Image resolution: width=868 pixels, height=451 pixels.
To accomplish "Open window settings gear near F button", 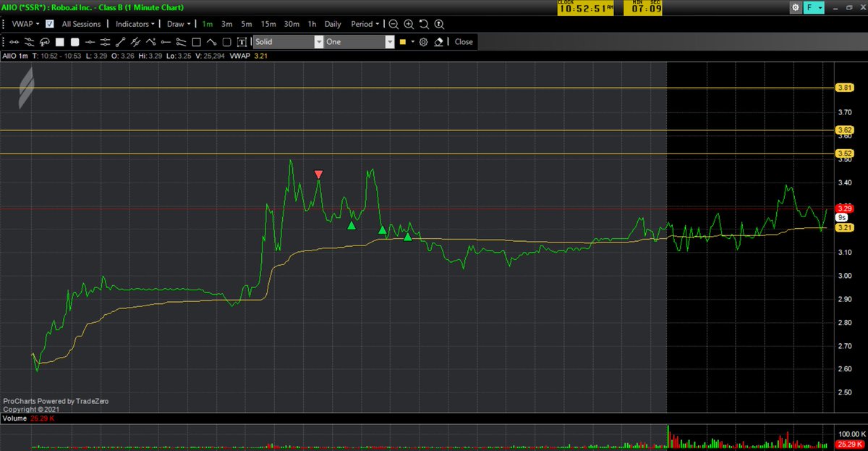I will coord(796,7).
